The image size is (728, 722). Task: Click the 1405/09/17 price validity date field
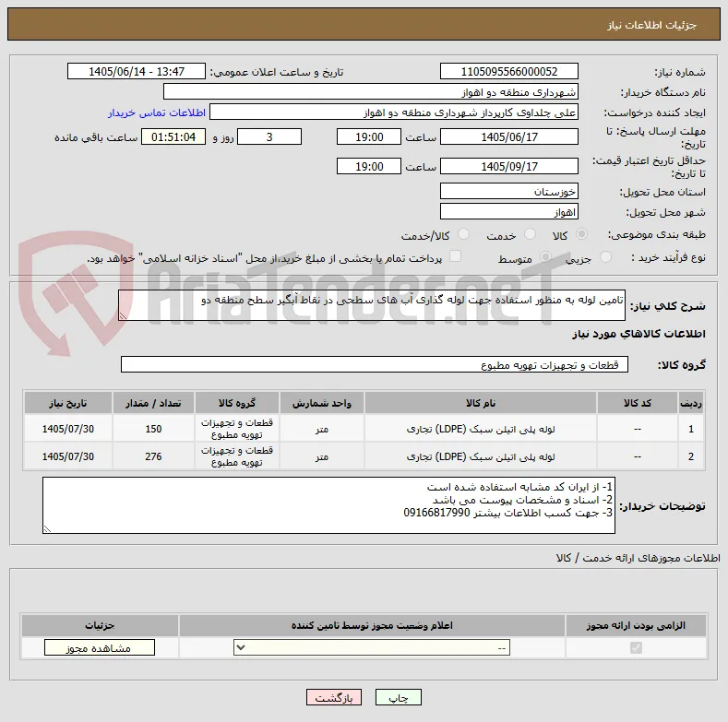pos(508,166)
